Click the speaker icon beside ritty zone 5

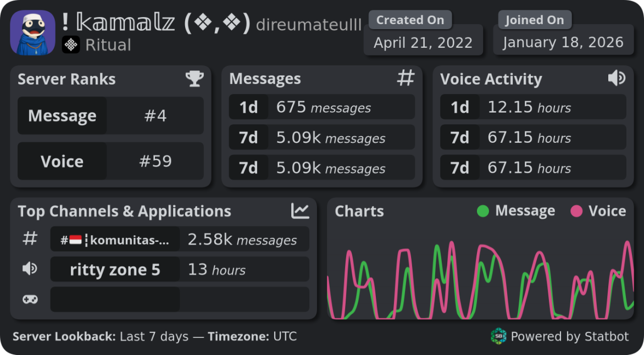point(30,269)
